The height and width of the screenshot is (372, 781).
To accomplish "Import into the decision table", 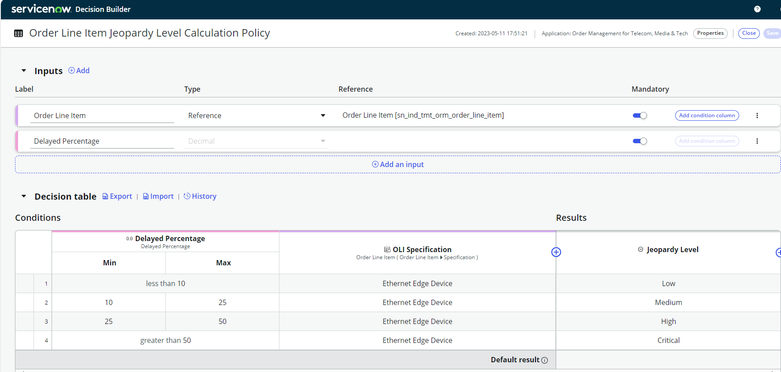I will coord(158,196).
